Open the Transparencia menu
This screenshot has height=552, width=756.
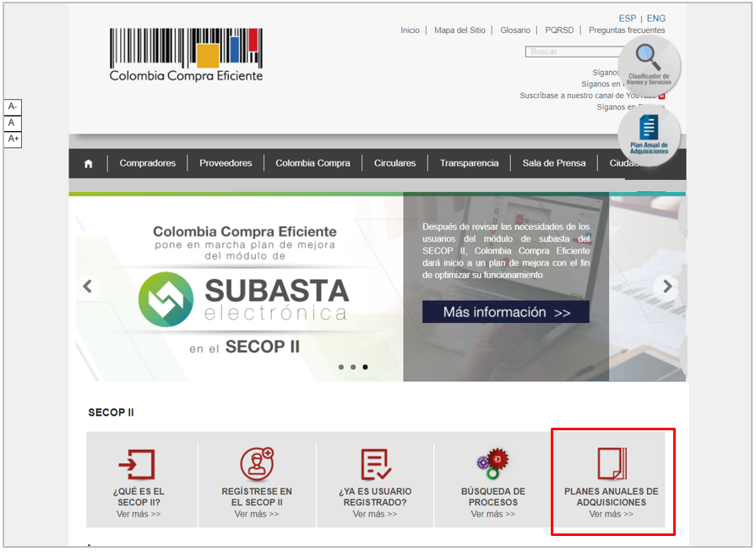[x=469, y=163]
